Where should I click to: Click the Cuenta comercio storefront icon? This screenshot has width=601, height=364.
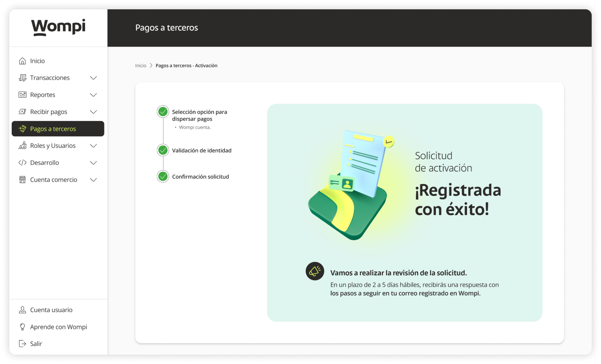tap(23, 180)
